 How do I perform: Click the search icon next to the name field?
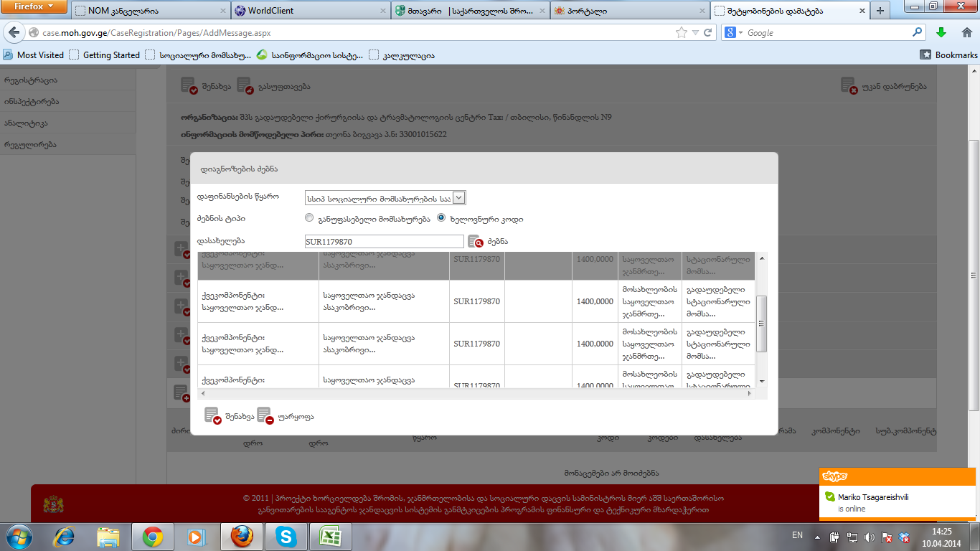pyautogui.click(x=476, y=242)
